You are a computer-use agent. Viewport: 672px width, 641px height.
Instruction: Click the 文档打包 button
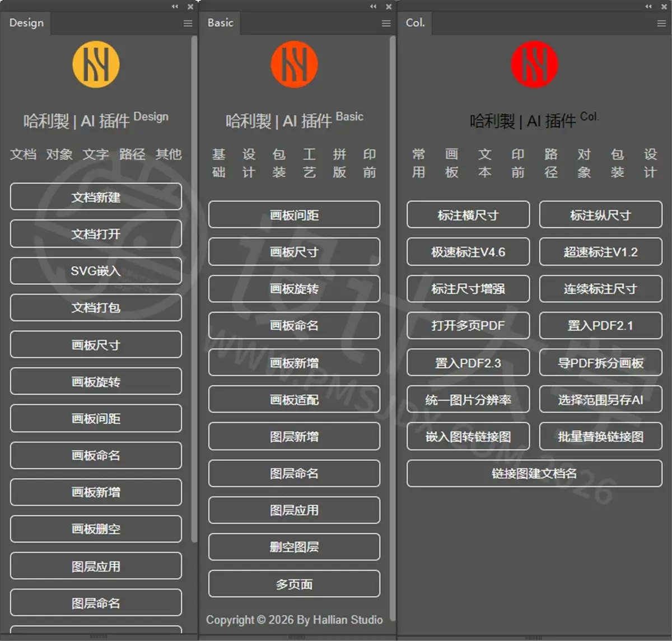[96, 308]
